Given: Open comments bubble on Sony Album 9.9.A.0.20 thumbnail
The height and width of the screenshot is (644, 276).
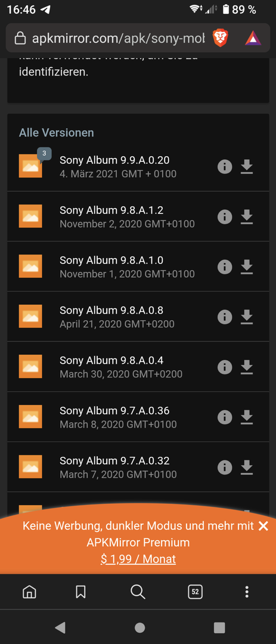Looking at the screenshot, I should [x=44, y=154].
